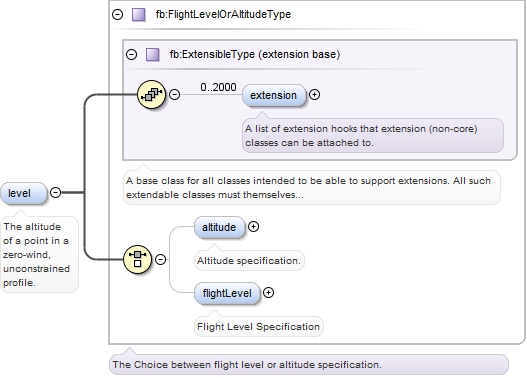Click the Flight Level Specification annotation

tap(258, 327)
